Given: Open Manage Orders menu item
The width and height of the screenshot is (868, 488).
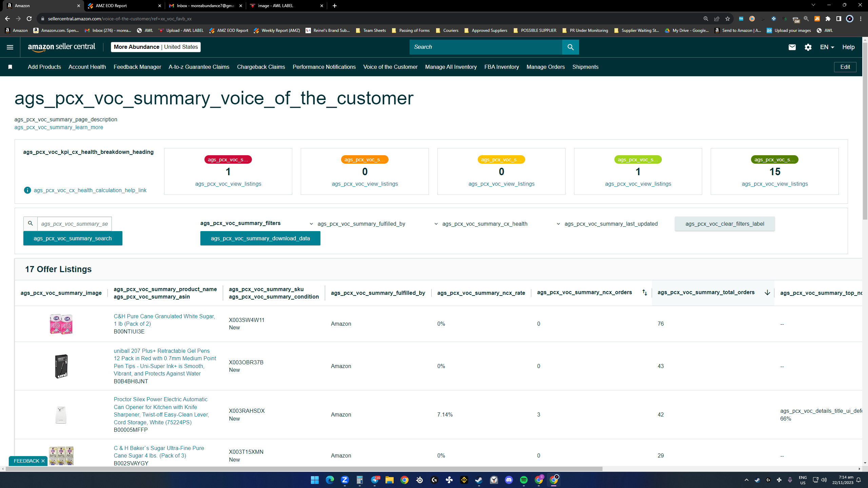Looking at the screenshot, I should pos(546,67).
